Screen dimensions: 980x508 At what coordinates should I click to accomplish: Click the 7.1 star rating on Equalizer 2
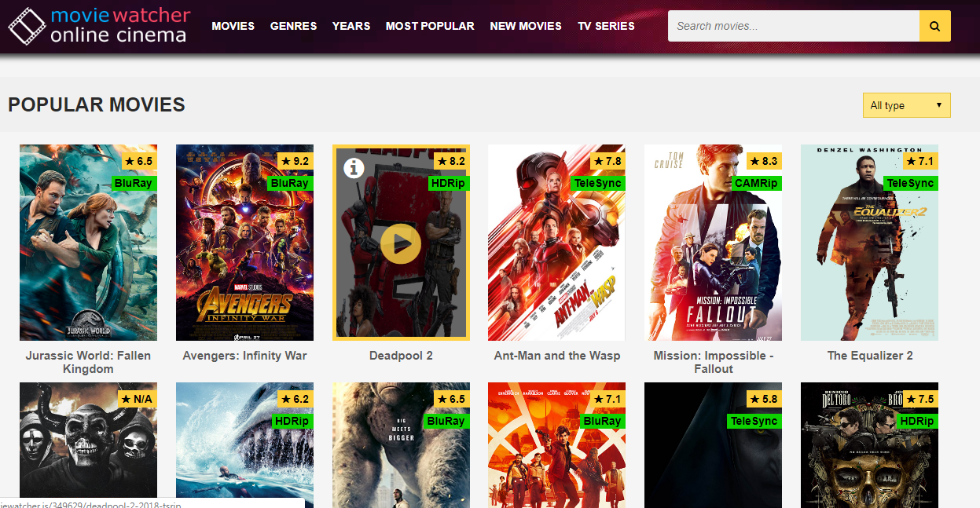[x=919, y=161]
